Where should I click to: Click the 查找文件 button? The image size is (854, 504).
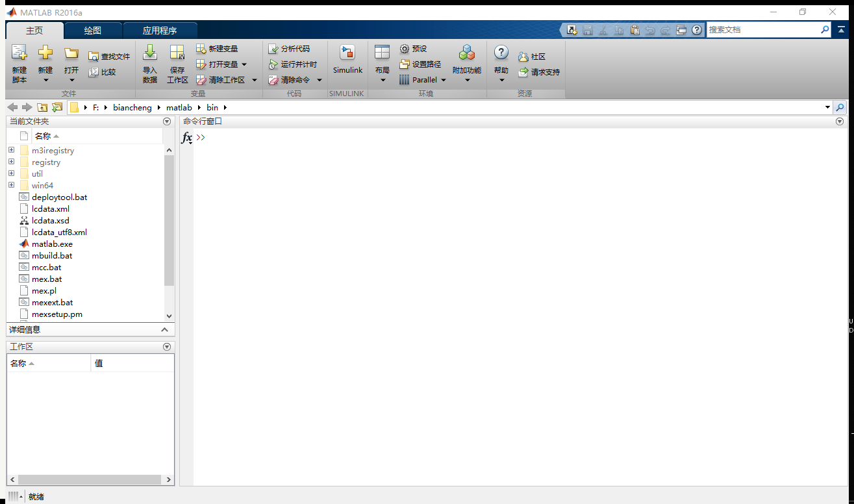(109, 57)
